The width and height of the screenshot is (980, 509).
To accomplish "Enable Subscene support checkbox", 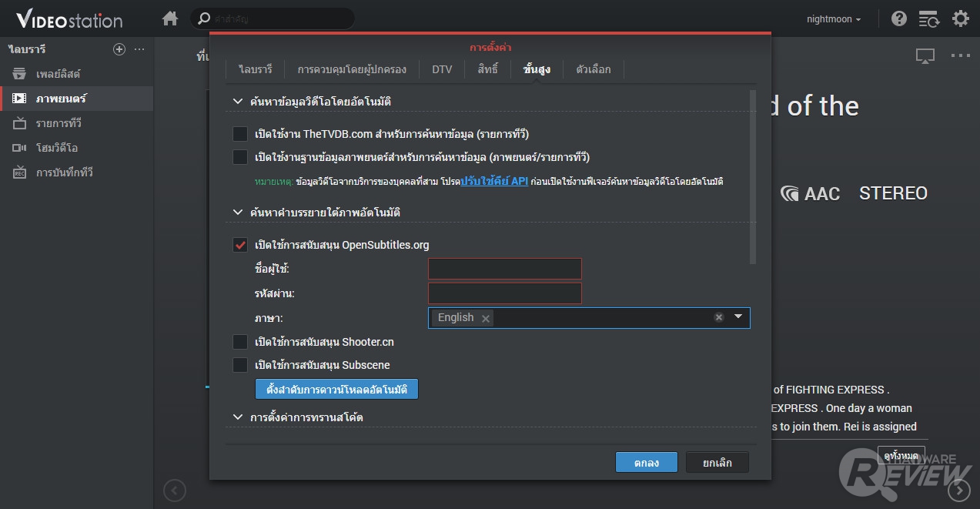I will point(240,365).
